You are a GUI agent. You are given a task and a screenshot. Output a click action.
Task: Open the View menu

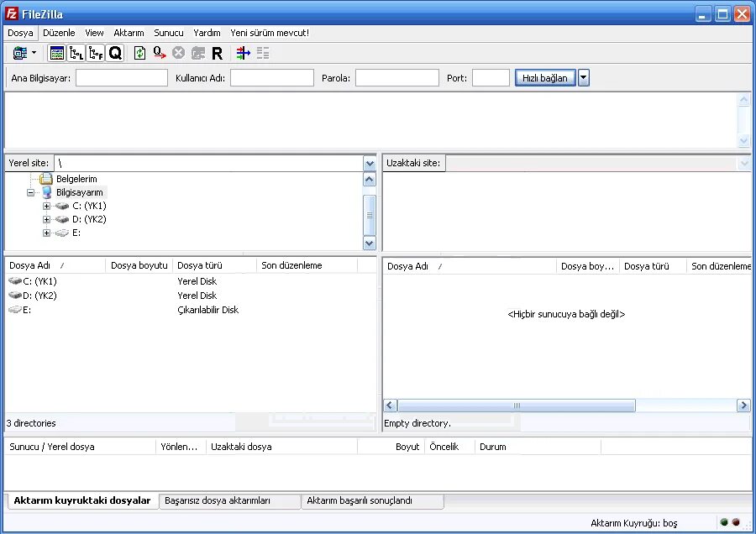(94, 33)
